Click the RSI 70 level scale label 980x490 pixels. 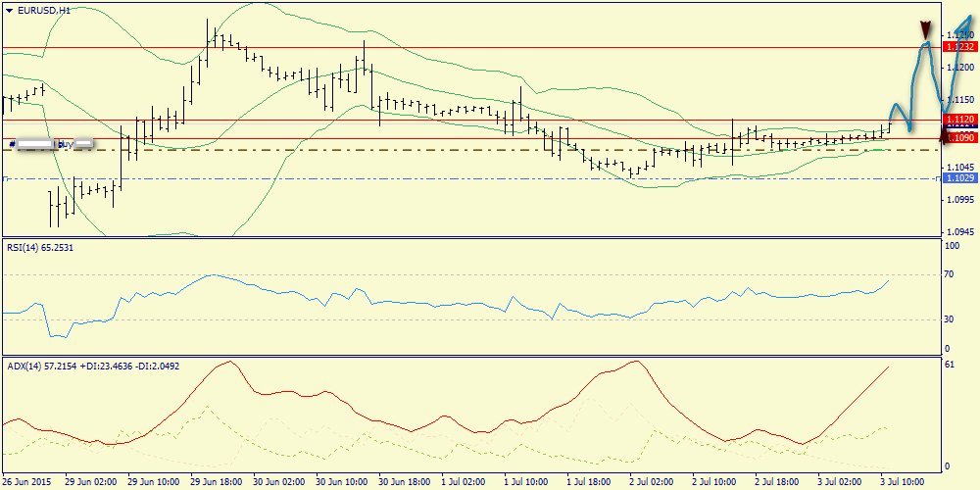point(949,275)
